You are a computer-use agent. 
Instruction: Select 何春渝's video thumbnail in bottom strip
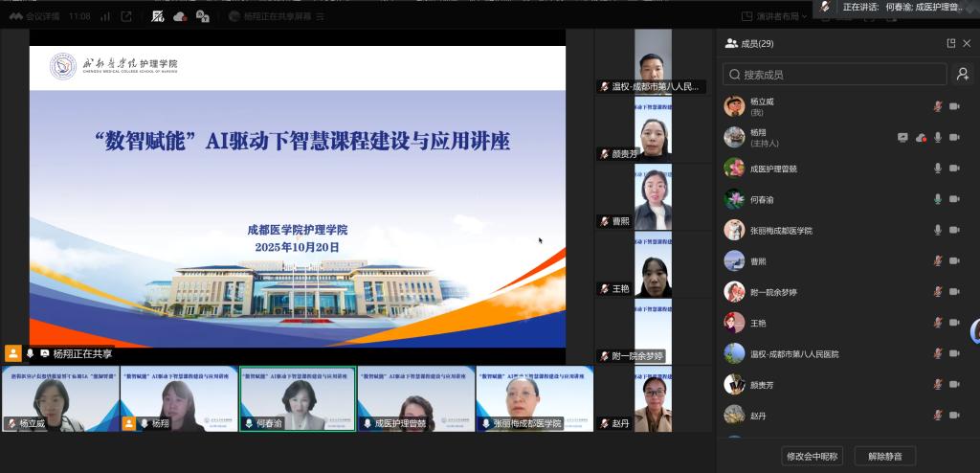[297, 398]
